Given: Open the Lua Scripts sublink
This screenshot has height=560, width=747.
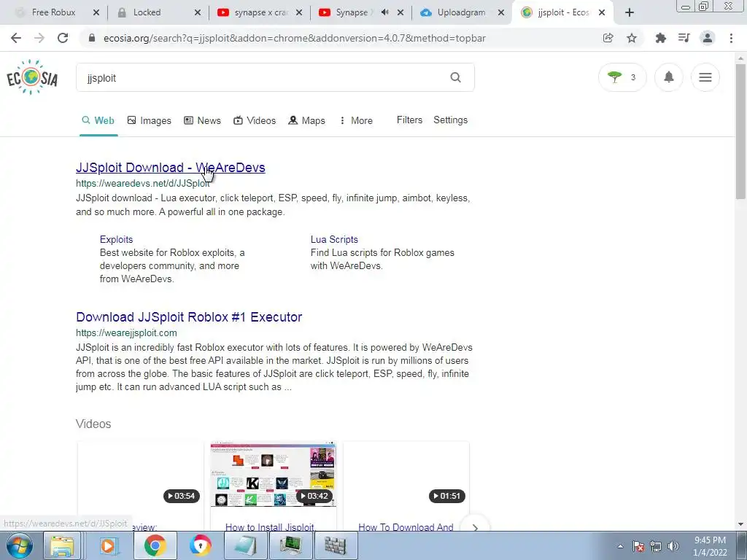Looking at the screenshot, I should click(x=334, y=239).
